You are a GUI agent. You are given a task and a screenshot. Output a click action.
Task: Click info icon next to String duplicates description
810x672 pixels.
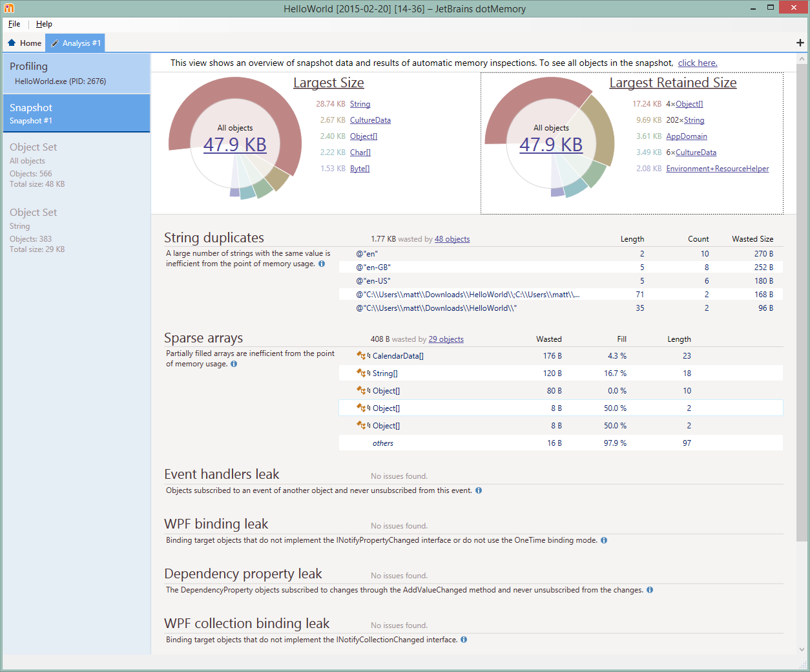(x=322, y=264)
